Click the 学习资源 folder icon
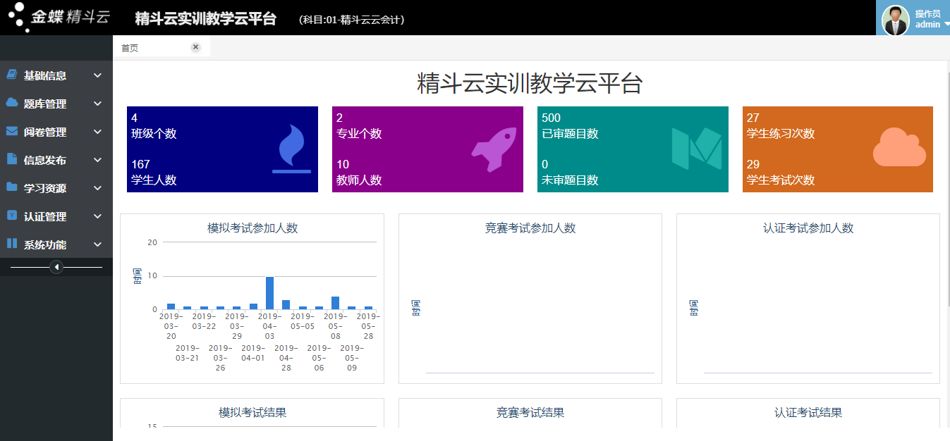Viewport: 950px width, 441px height. [x=12, y=187]
